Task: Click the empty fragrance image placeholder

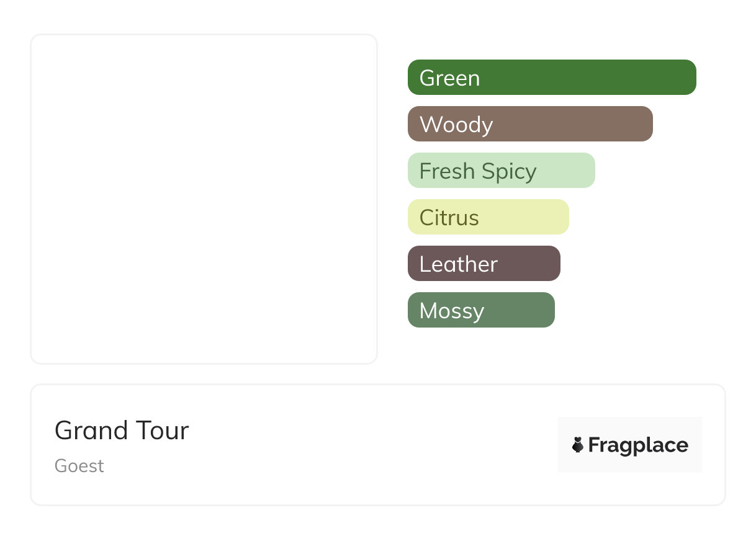Action: click(x=204, y=199)
